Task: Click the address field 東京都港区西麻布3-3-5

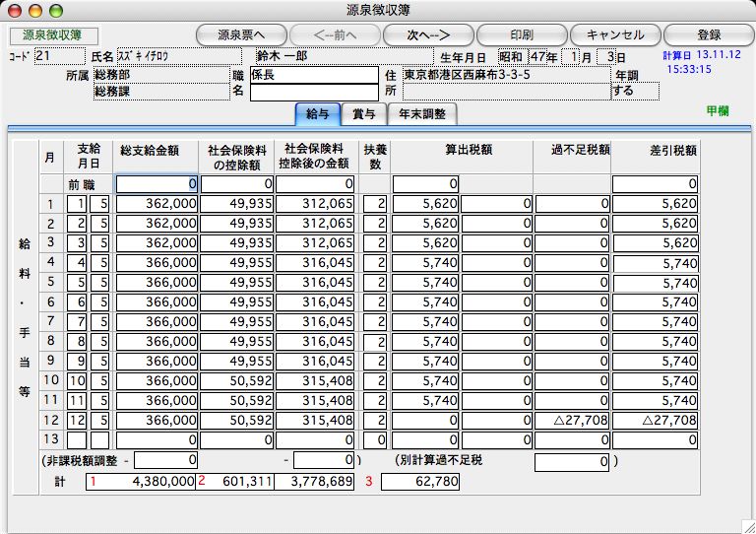Action: click(504, 75)
